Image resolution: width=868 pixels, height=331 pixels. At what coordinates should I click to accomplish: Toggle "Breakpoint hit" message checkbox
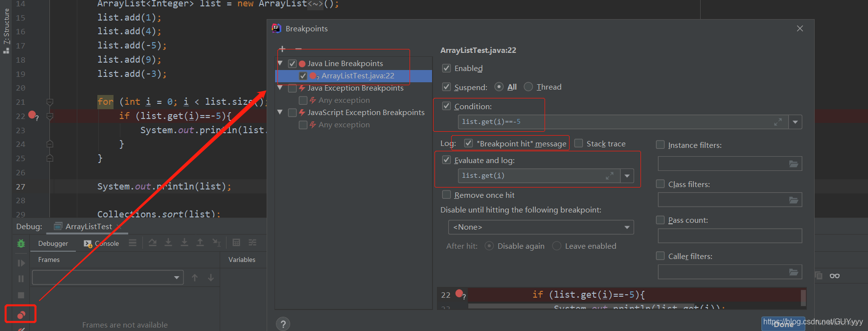[x=469, y=143]
